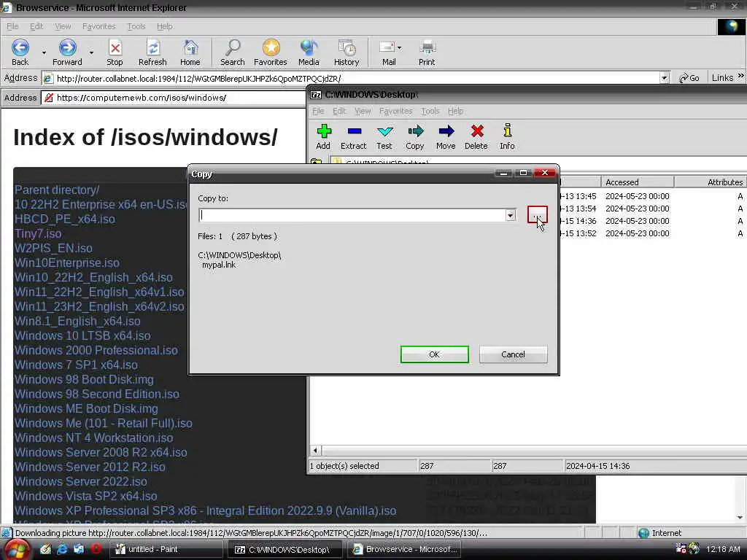747x560 pixels.
Task: Click the IE Forward button
Action: 67,52
